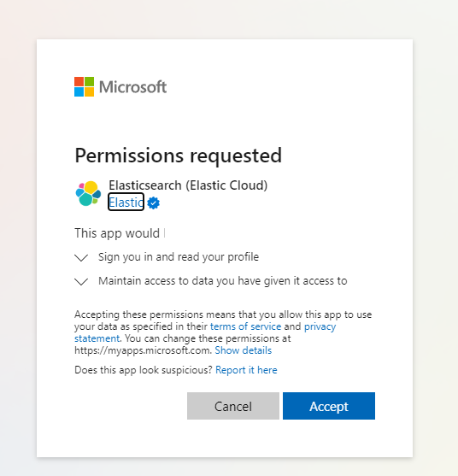Viewport: 458px width, 476px height.
Task: Expand the sign-in and read profile chevron
Action: (x=81, y=258)
